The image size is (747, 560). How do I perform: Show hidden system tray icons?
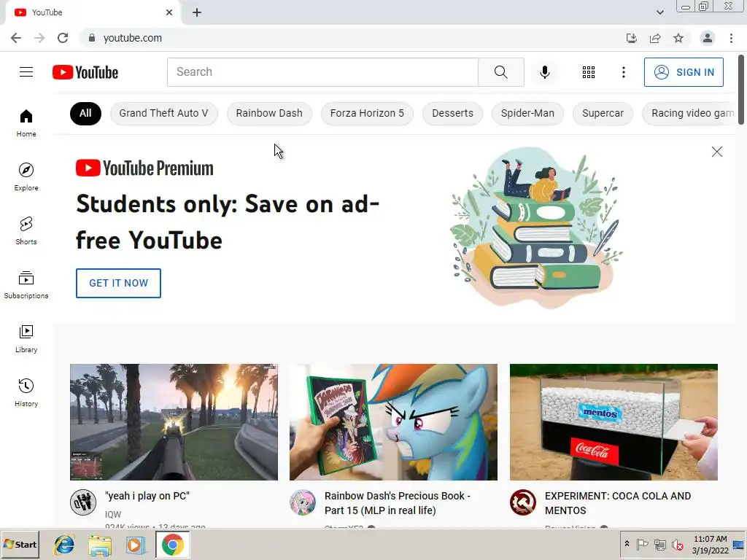(627, 544)
